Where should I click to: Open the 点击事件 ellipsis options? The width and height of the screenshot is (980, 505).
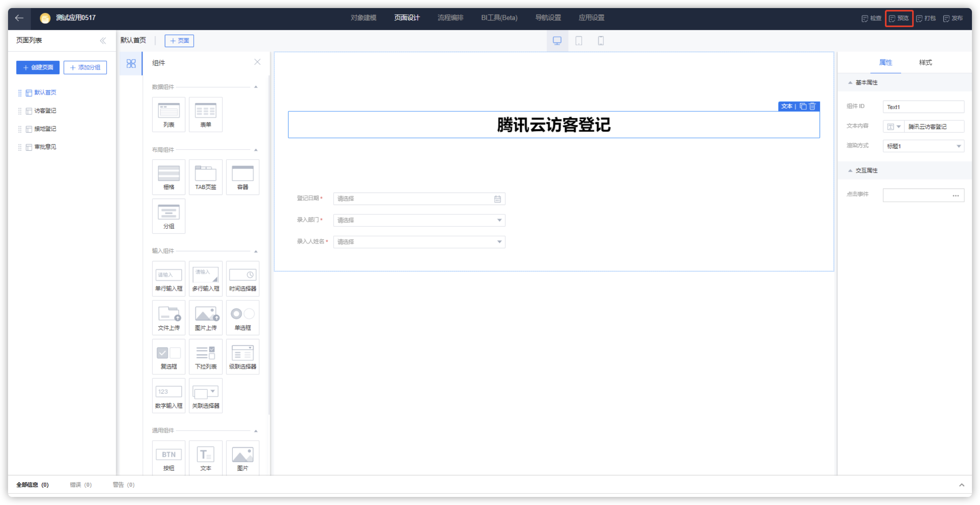955,196
